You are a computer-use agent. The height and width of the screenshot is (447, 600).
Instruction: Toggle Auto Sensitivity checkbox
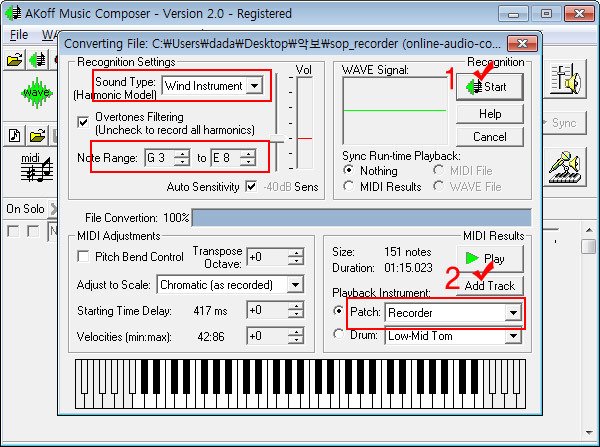click(251, 187)
